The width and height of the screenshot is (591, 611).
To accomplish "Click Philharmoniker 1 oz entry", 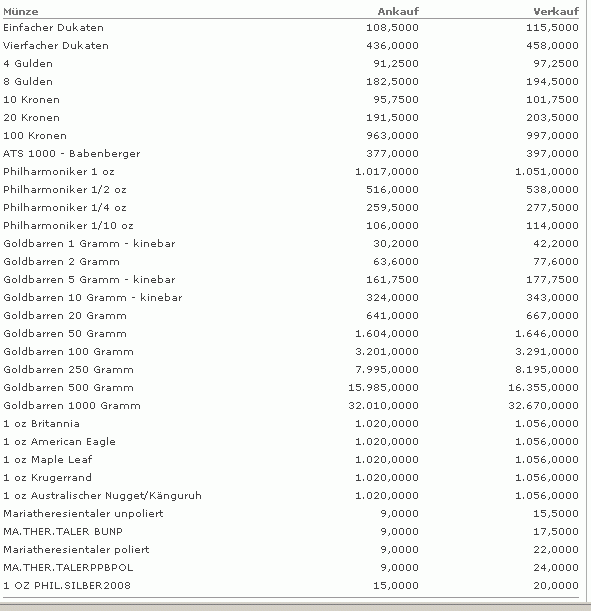I will pyautogui.click(x=59, y=172).
